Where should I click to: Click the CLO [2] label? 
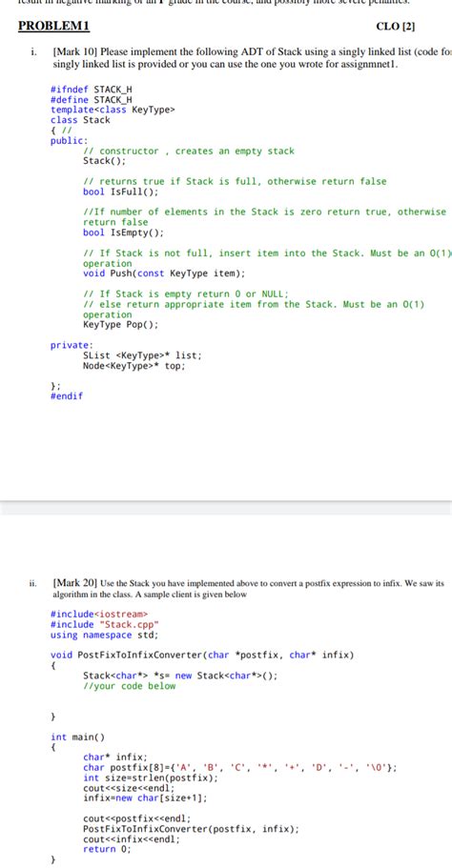click(x=396, y=26)
